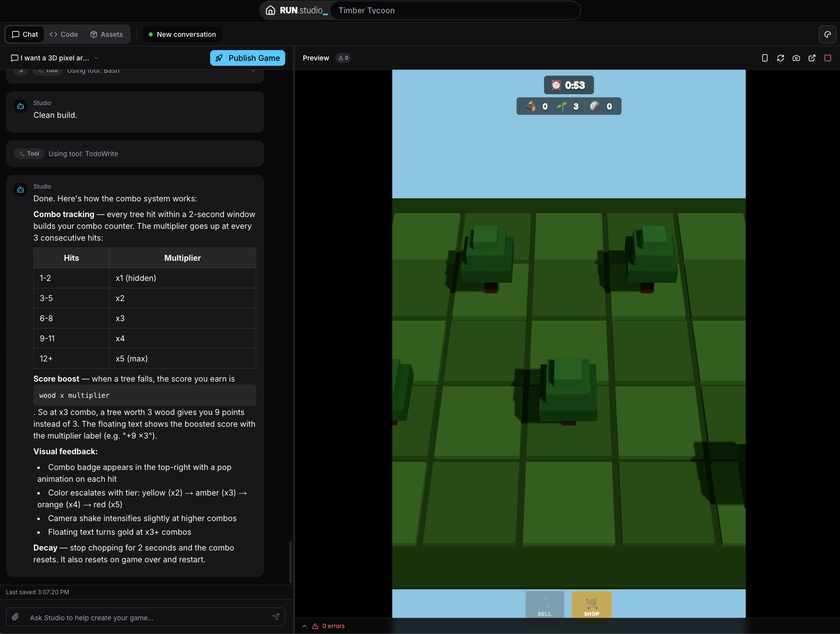Click the Preview panel label
The image size is (840, 634).
pos(316,58)
